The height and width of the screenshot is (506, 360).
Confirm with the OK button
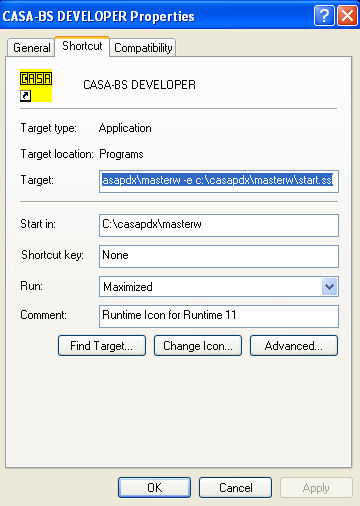coord(154,488)
